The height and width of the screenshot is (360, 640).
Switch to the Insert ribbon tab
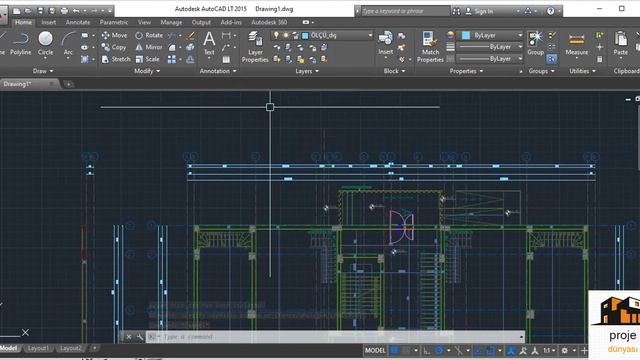click(x=49, y=22)
